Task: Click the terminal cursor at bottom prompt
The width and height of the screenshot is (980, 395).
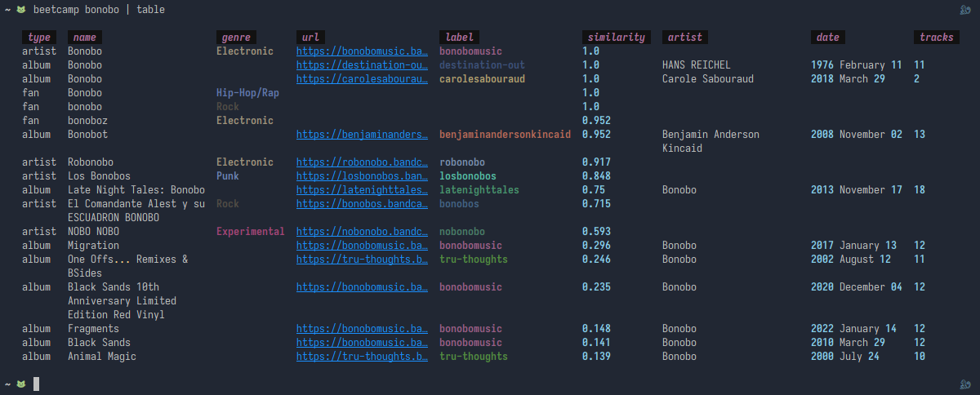Action: 36,384
